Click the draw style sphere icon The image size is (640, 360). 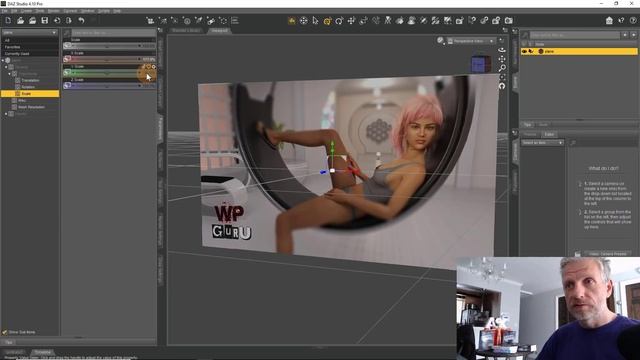click(x=440, y=40)
